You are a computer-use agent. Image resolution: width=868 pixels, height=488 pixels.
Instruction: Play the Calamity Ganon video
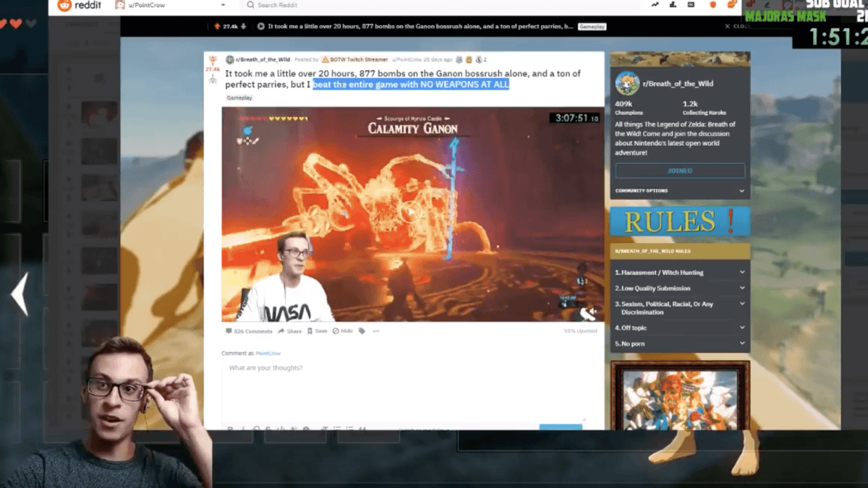(x=410, y=212)
